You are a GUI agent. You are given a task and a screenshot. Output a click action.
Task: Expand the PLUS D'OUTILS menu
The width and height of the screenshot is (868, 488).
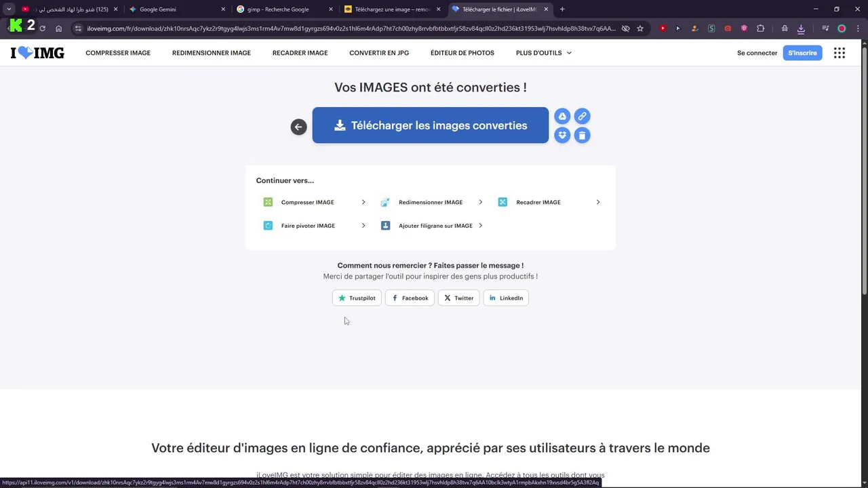544,53
